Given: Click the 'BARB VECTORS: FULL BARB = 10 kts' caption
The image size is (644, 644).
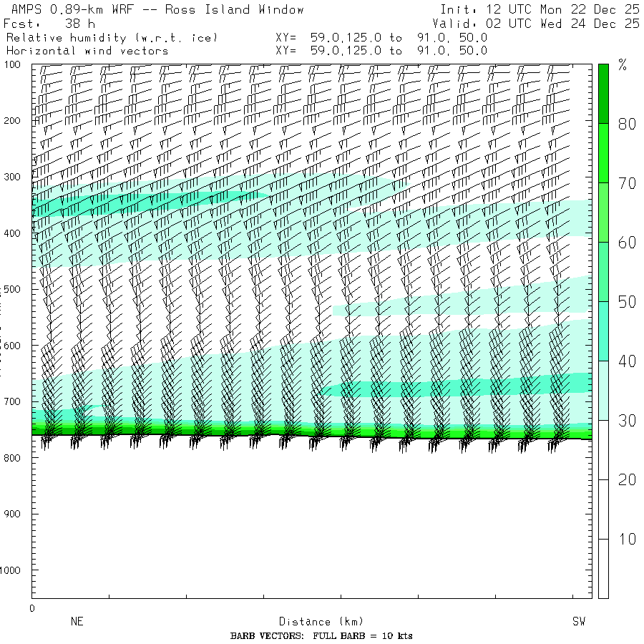Looking at the screenshot, I should [x=321, y=636].
